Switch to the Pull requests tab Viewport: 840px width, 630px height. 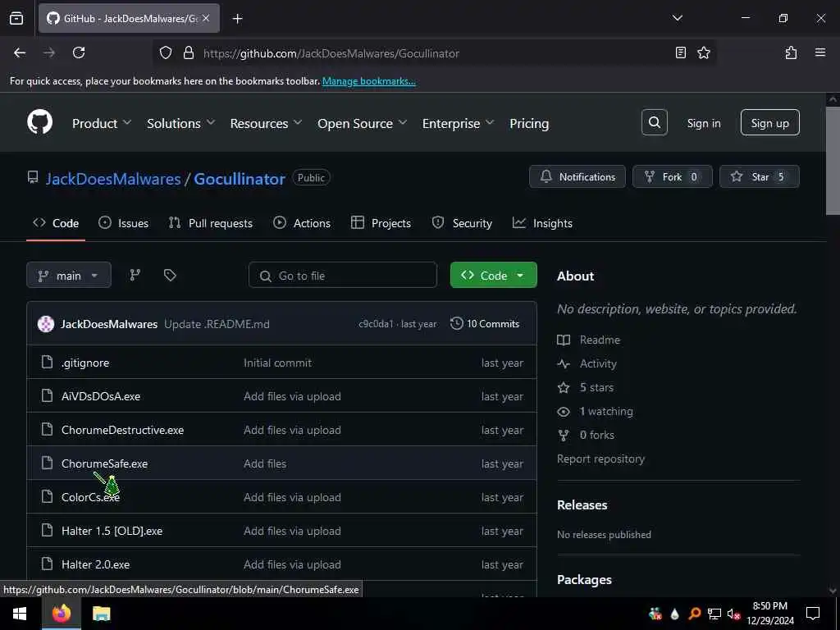coord(211,223)
